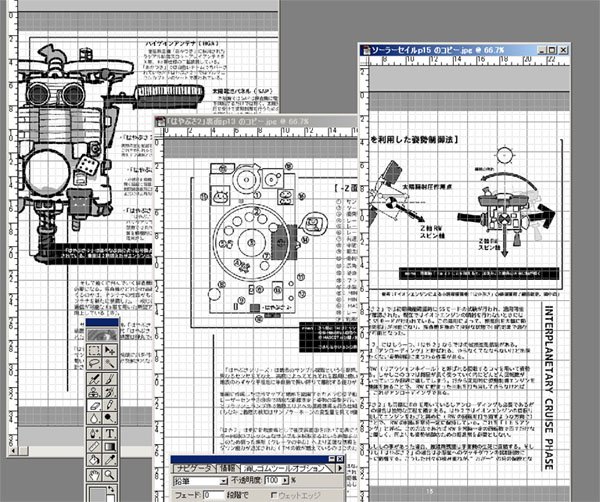Open the 鉛筆 eraser mode dropdown
The height and width of the screenshot is (502, 600).
[x=223, y=481]
